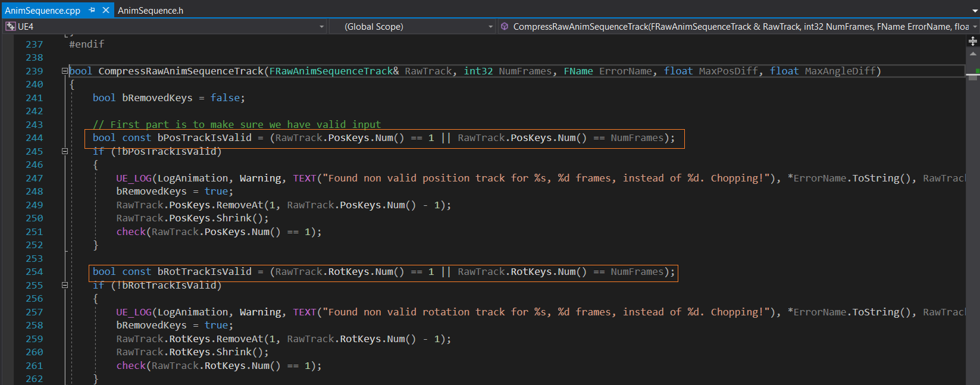The height and width of the screenshot is (385, 980).
Task: Click bRemovedKeys = true on line 248
Action: point(174,191)
